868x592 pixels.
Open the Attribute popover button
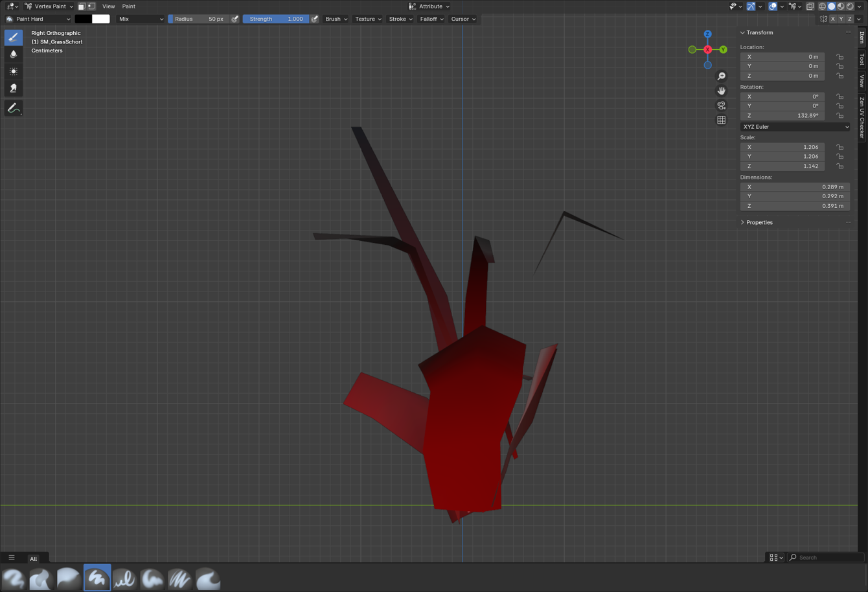(x=429, y=6)
